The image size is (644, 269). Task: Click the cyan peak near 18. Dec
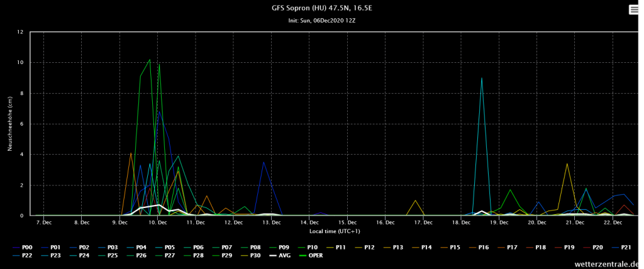pyautogui.click(x=481, y=78)
